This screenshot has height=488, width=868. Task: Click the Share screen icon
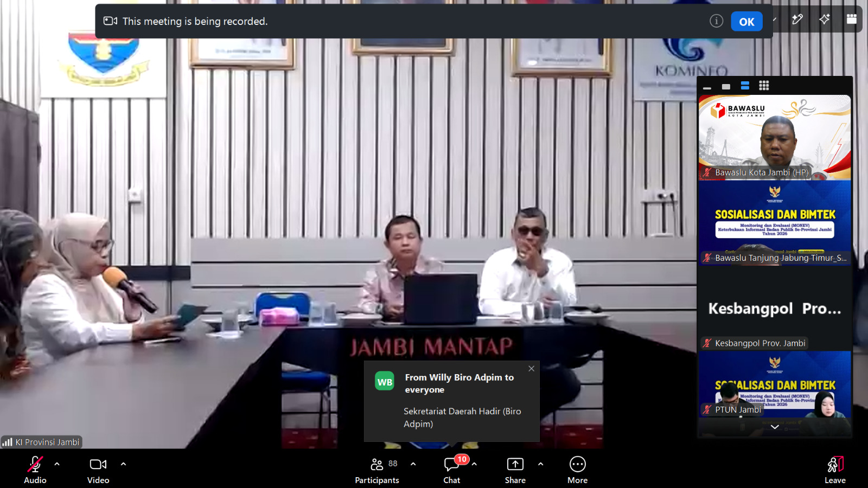(x=515, y=464)
